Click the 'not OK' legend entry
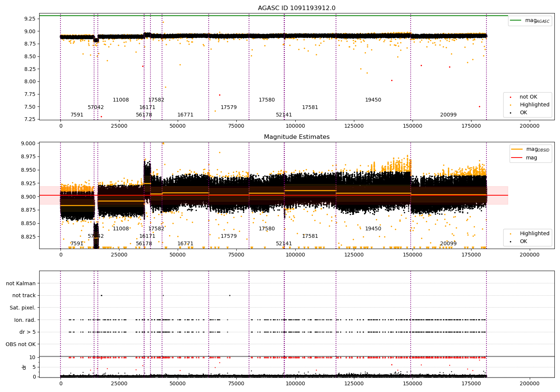The width and height of the screenshot is (560, 392). 528,97
